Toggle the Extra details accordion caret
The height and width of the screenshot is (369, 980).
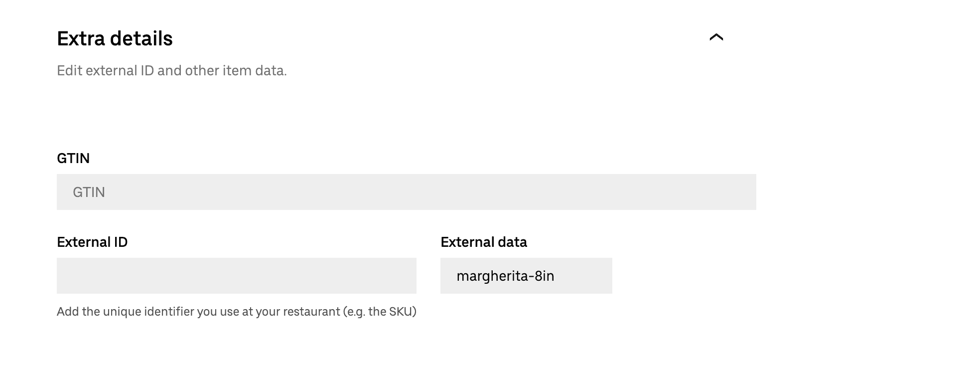tap(716, 37)
